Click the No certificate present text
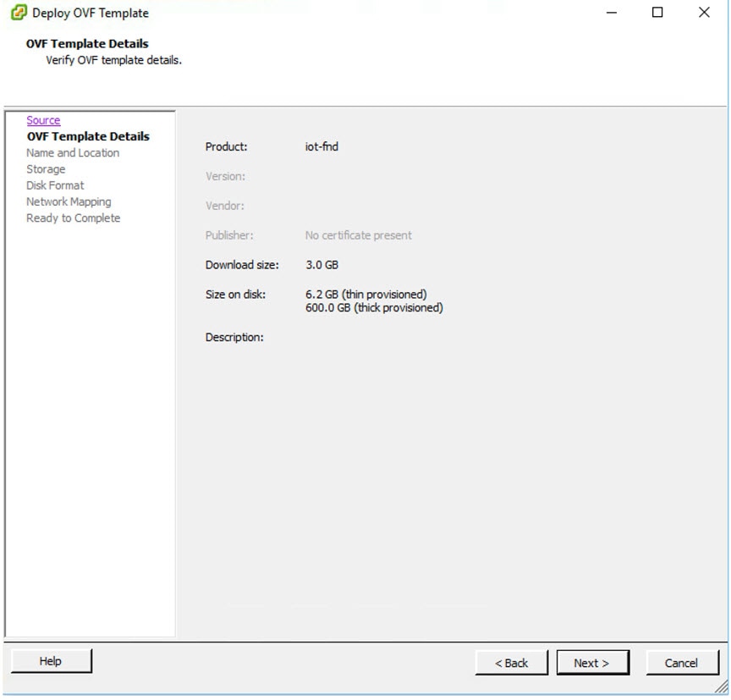This screenshot has height=700, width=731. (359, 235)
